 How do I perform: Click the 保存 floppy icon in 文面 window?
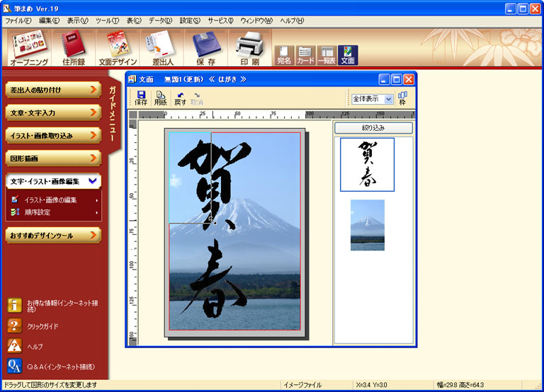141,98
